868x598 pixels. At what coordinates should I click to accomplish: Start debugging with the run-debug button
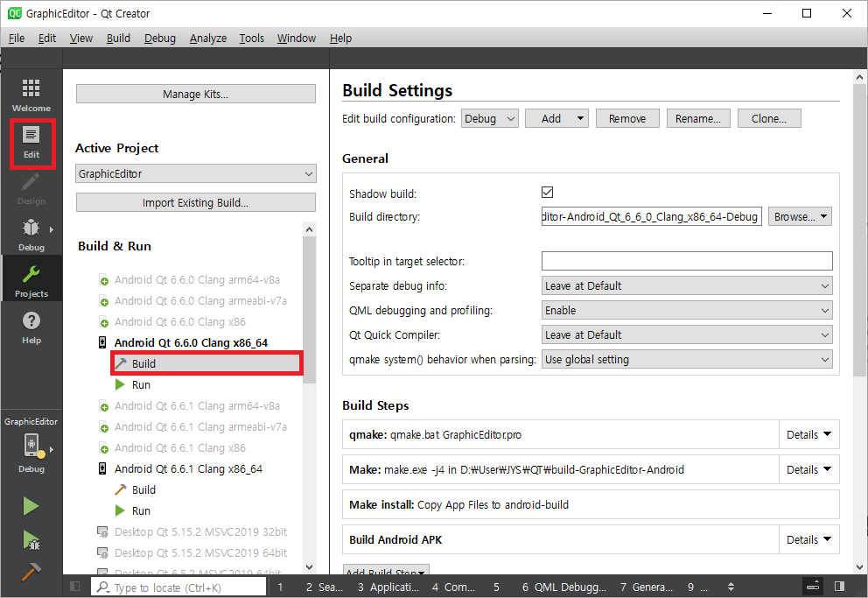coord(31,540)
